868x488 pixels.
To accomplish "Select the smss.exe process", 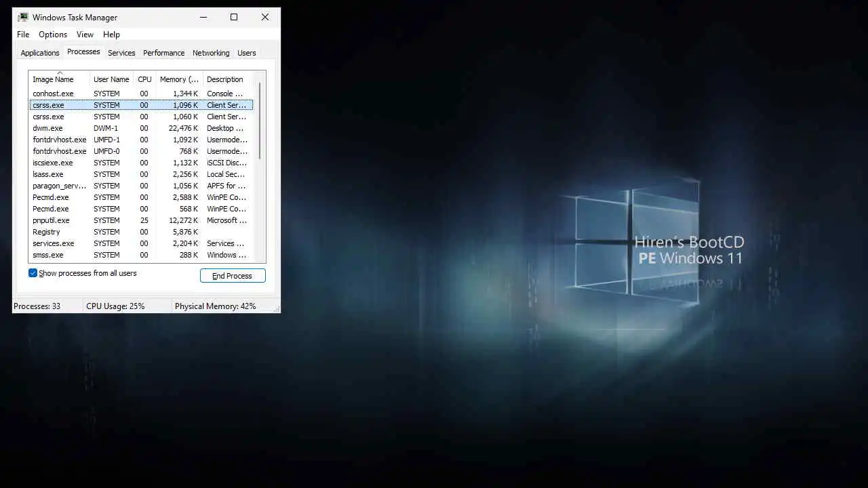I will [141, 255].
